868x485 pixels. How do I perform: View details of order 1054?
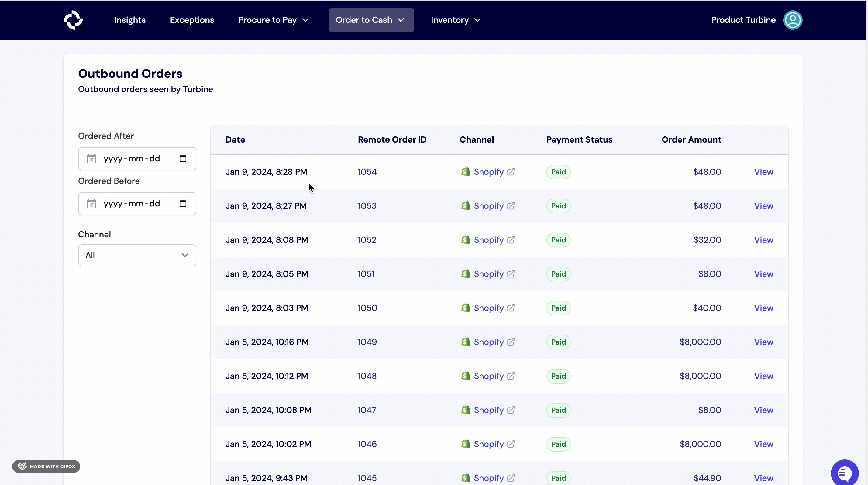pyautogui.click(x=763, y=172)
